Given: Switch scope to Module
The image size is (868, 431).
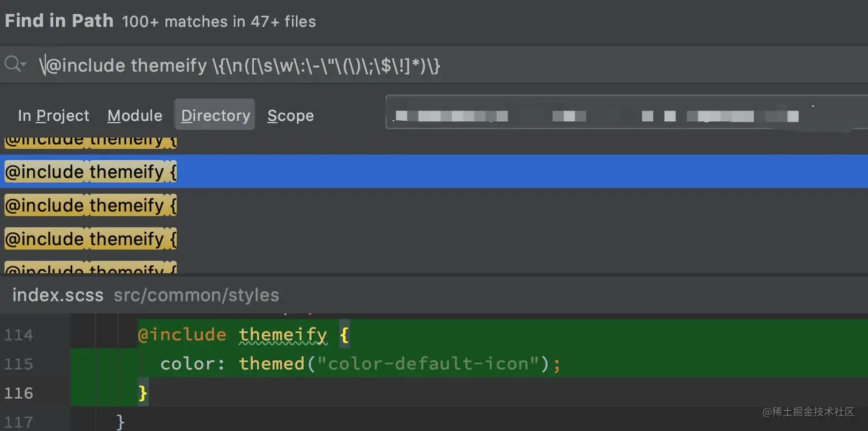Looking at the screenshot, I should pyautogui.click(x=135, y=116).
